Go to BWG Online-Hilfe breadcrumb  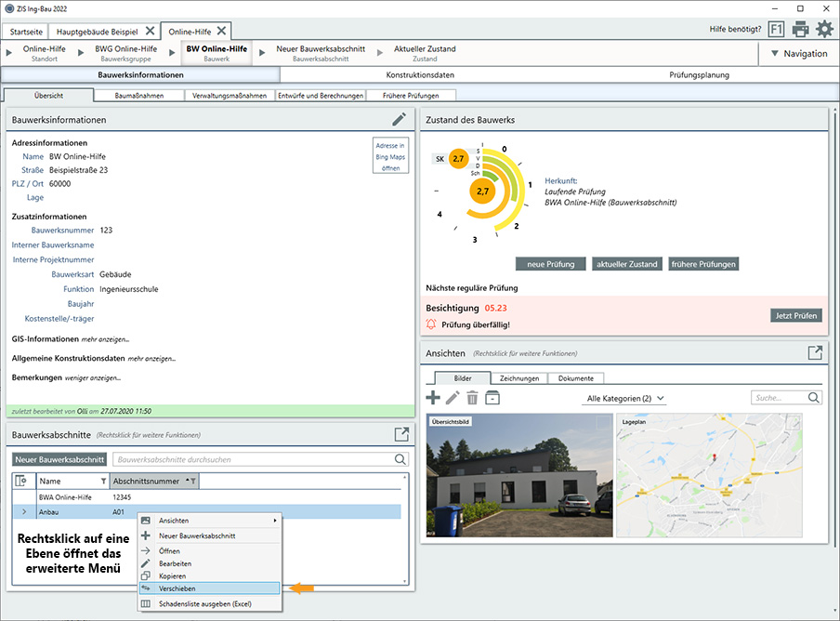[125, 53]
